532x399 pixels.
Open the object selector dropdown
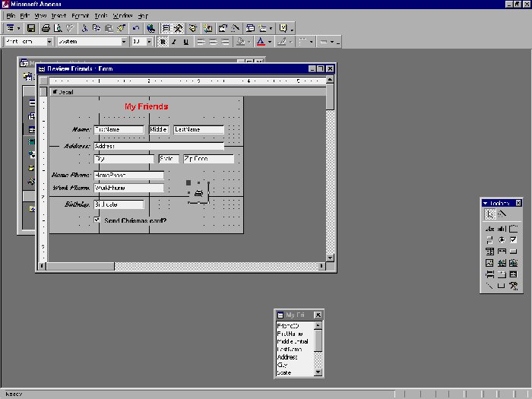pyautogui.click(x=49, y=42)
